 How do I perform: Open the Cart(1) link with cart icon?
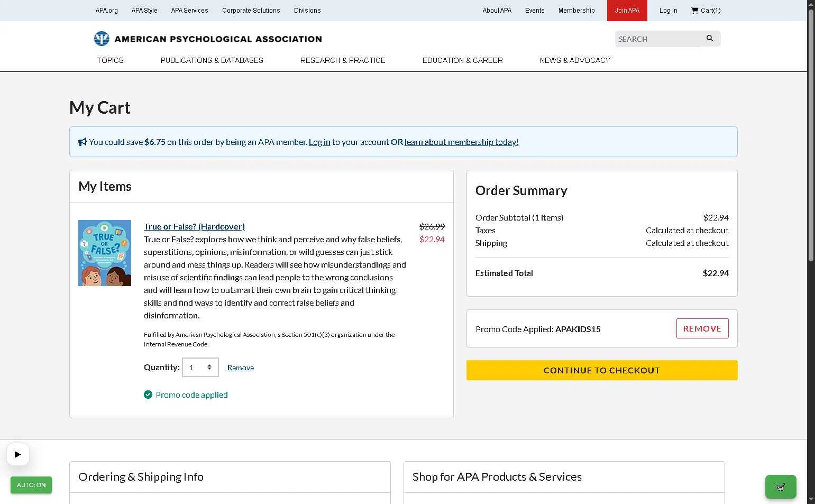point(706,11)
